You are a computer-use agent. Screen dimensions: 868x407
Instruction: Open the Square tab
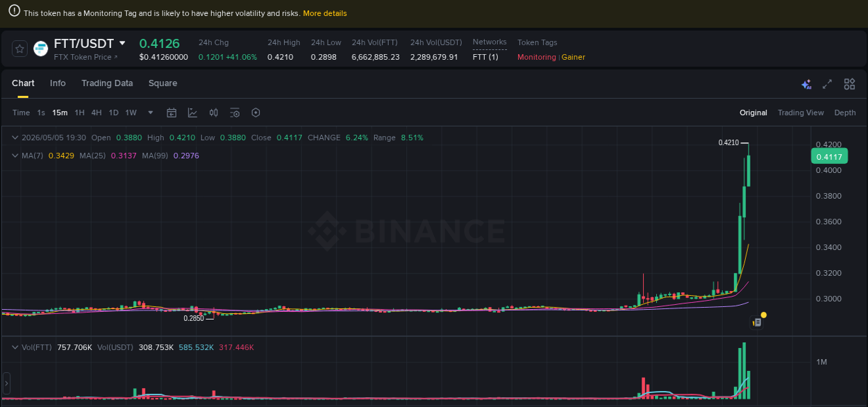pos(162,83)
